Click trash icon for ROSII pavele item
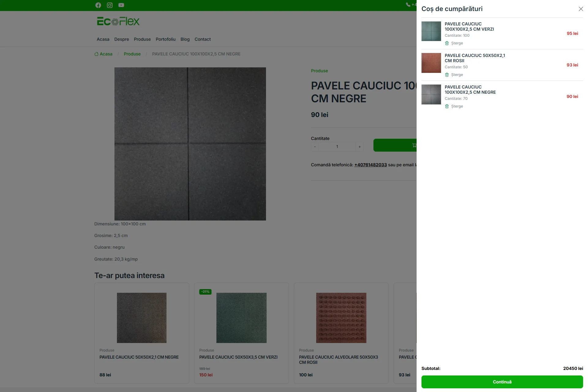This screenshot has width=588, height=392. click(x=447, y=75)
